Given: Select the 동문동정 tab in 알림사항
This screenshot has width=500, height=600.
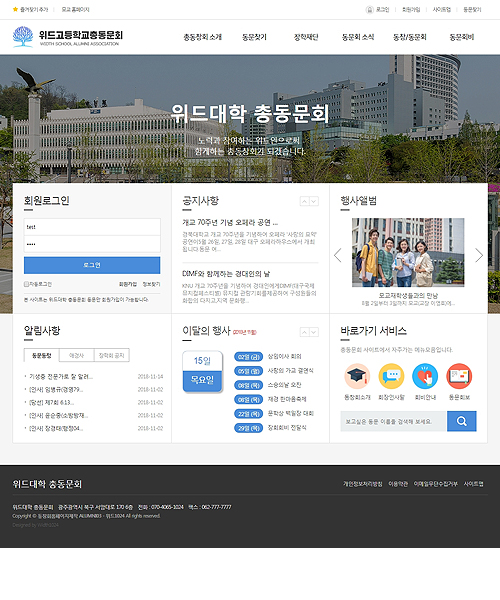Looking at the screenshot, I should click(41, 355).
